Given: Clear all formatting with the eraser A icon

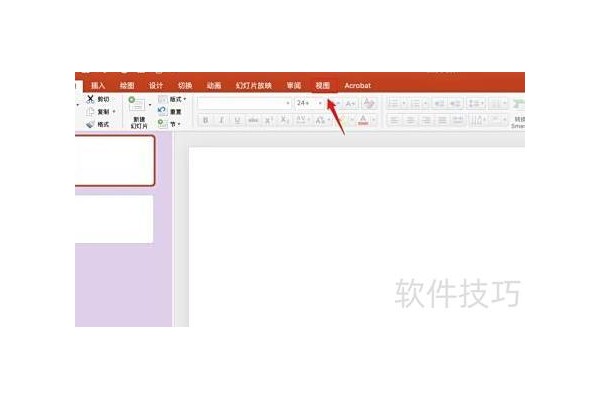Looking at the screenshot, I should [369, 103].
